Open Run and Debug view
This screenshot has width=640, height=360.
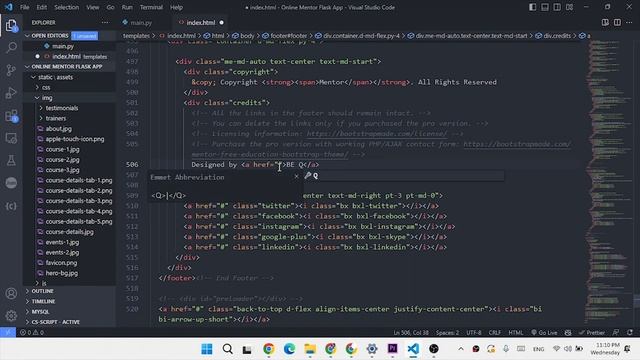coord(11,93)
